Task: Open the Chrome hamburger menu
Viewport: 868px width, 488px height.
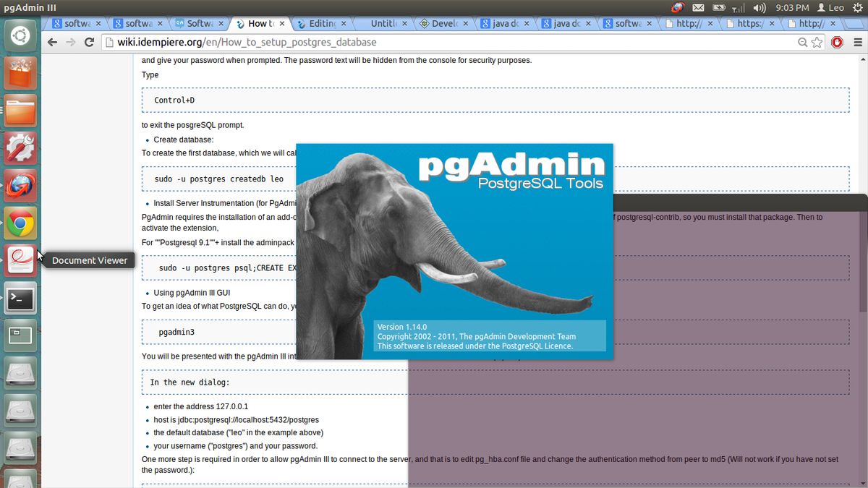Action: pyautogui.click(x=857, y=43)
